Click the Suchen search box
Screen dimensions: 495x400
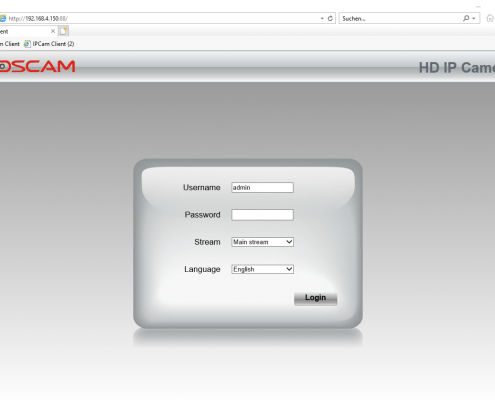click(400, 18)
